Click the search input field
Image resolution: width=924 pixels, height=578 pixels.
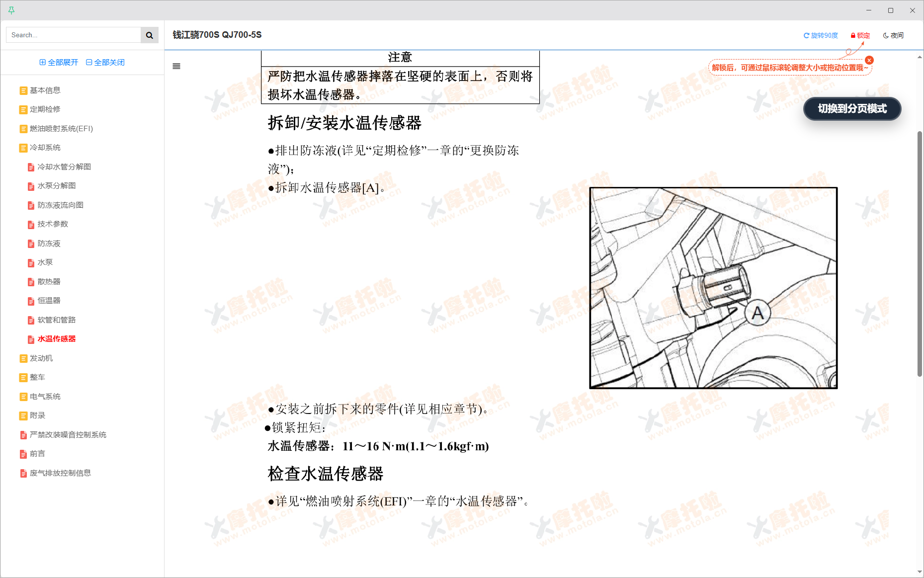(73, 35)
